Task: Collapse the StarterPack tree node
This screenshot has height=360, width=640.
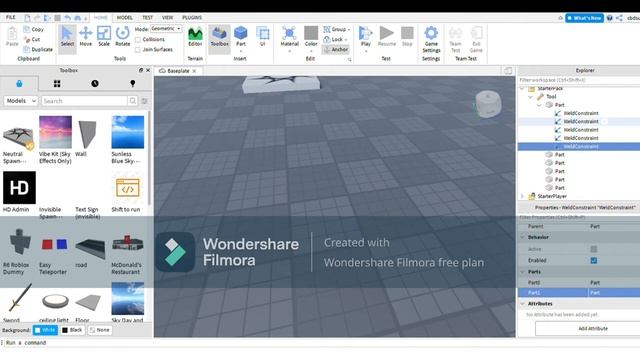Action: (522, 89)
